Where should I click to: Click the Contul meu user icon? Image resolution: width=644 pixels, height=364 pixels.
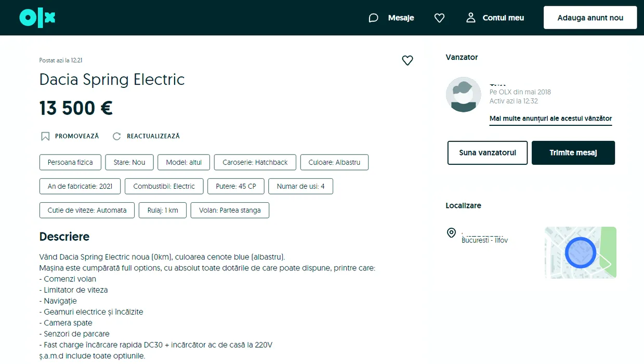click(471, 18)
